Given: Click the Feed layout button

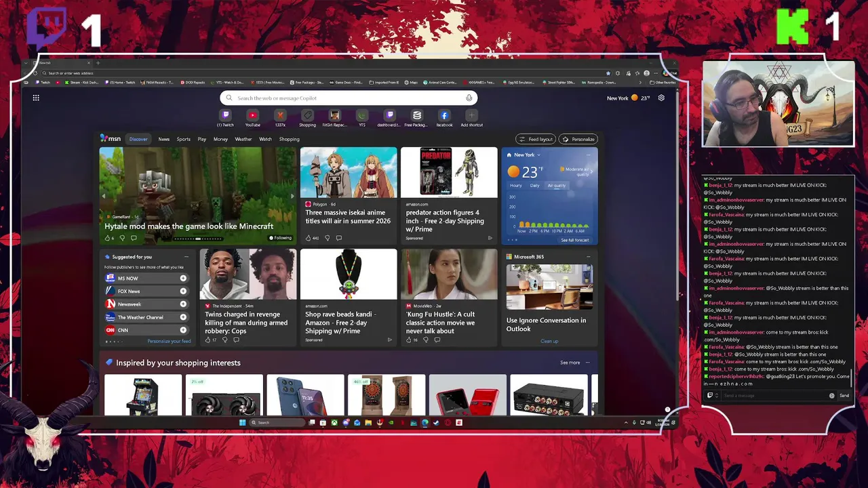Looking at the screenshot, I should click(x=536, y=139).
